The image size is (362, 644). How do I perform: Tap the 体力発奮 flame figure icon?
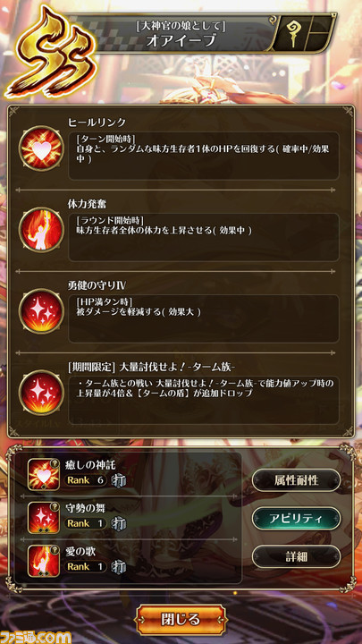pyautogui.click(x=40, y=230)
